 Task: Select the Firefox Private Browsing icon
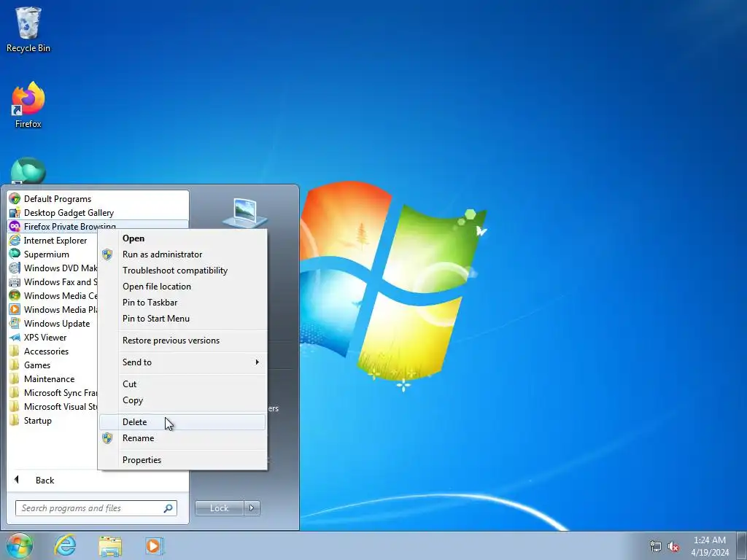15,226
